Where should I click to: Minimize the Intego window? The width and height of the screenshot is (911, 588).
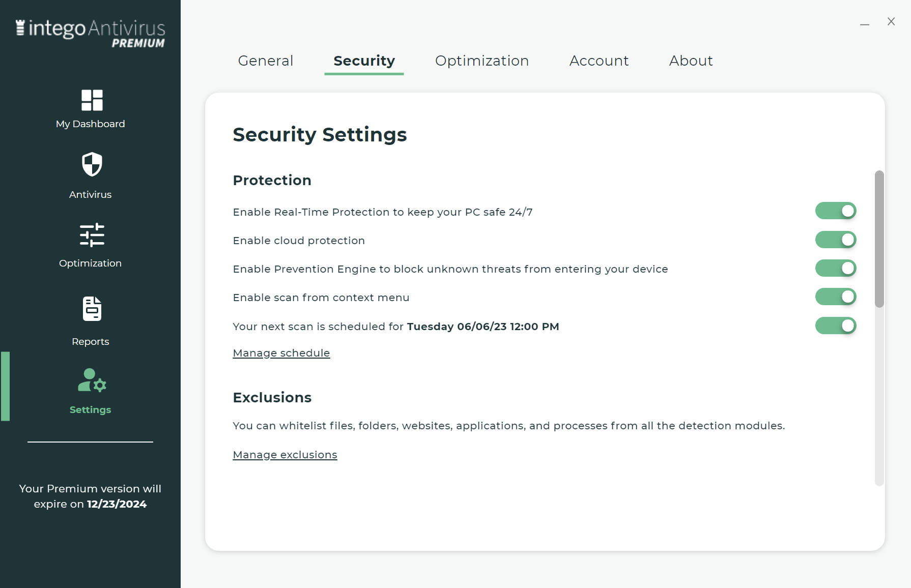pos(865,23)
